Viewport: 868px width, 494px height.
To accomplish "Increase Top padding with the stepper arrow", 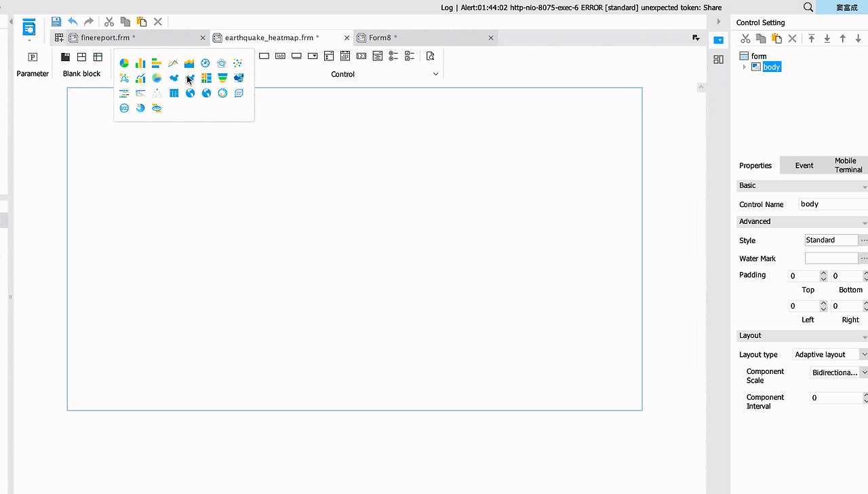I will [x=823, y=272].
